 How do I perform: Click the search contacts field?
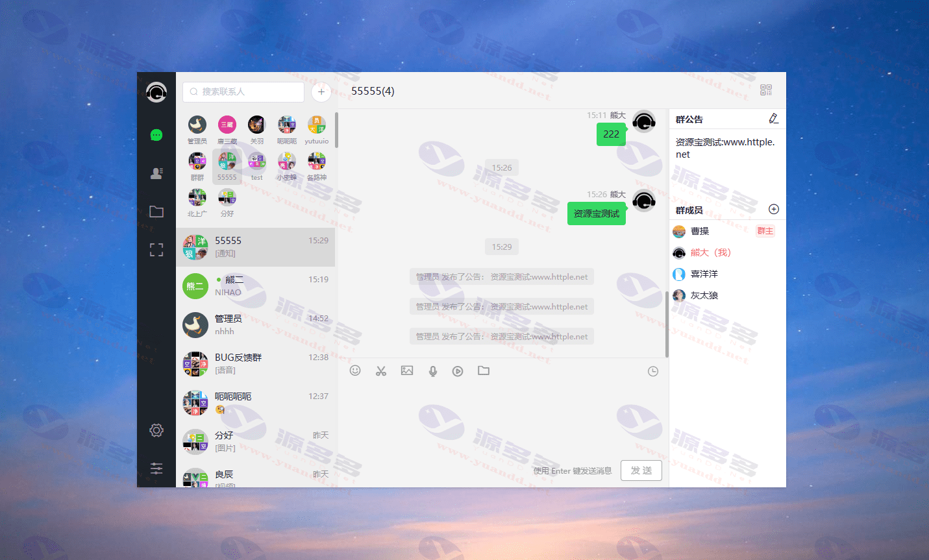(x=243, y=92)
